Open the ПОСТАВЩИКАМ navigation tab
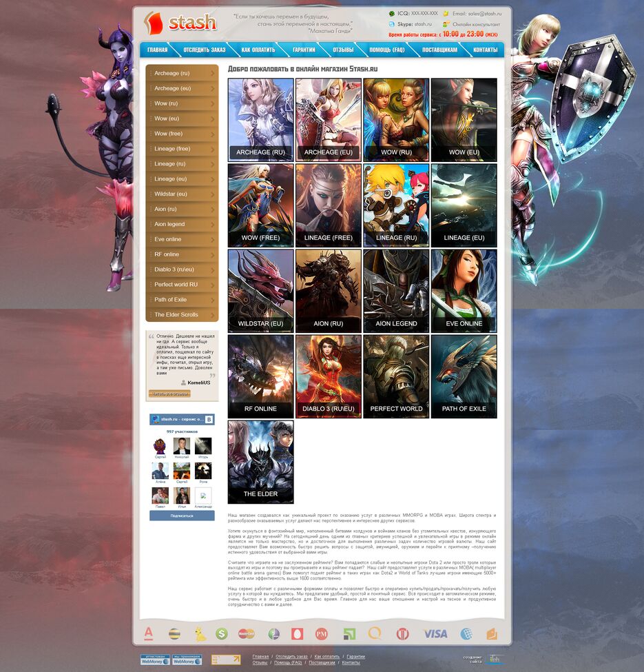 click(x=439, y=50)
